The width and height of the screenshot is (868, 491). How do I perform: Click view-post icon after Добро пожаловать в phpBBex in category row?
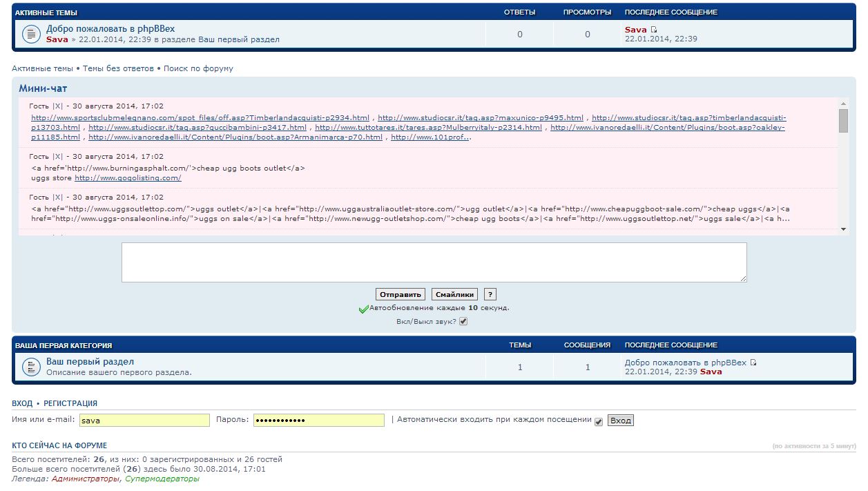[753, 363]
